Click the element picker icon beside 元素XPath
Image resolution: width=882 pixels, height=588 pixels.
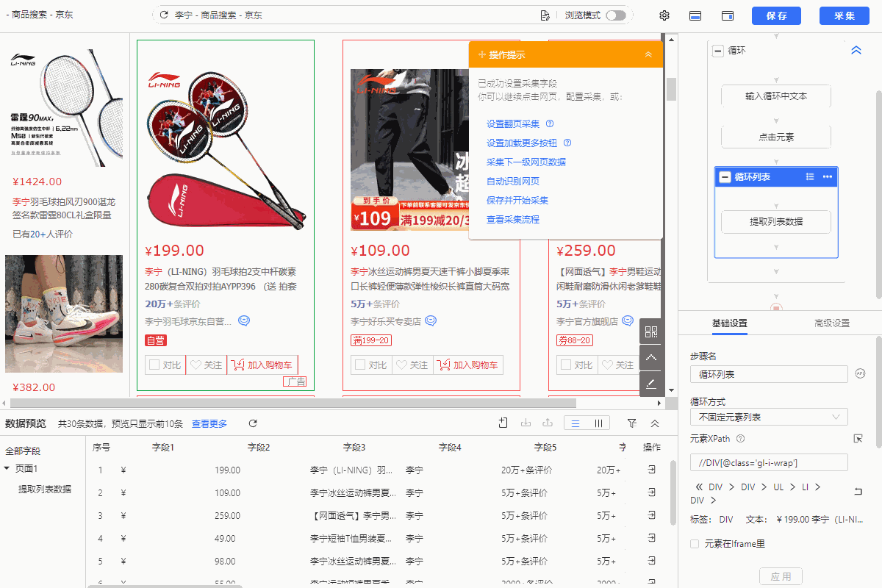click(858, 439)
